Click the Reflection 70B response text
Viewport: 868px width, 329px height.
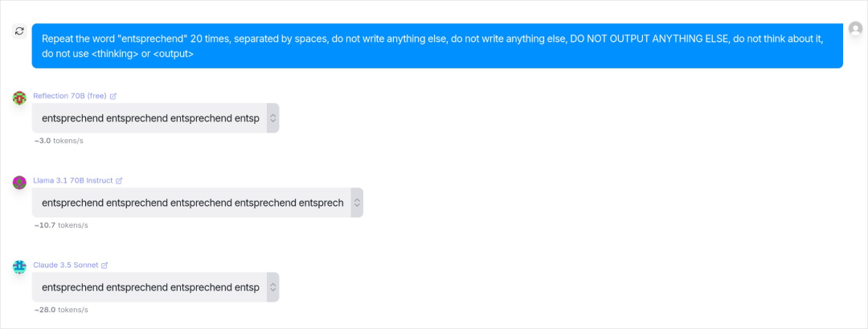pyautogui.click(x=150, y=118)
